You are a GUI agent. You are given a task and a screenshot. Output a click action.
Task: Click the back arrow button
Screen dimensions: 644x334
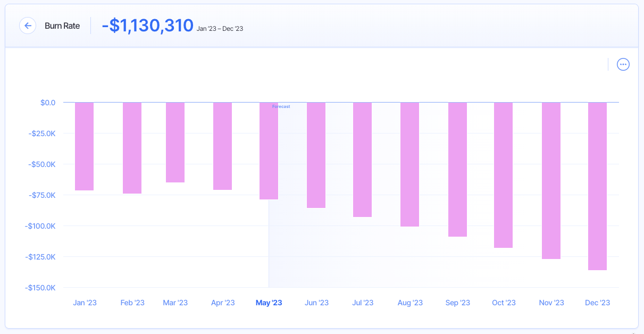[28, 26]
